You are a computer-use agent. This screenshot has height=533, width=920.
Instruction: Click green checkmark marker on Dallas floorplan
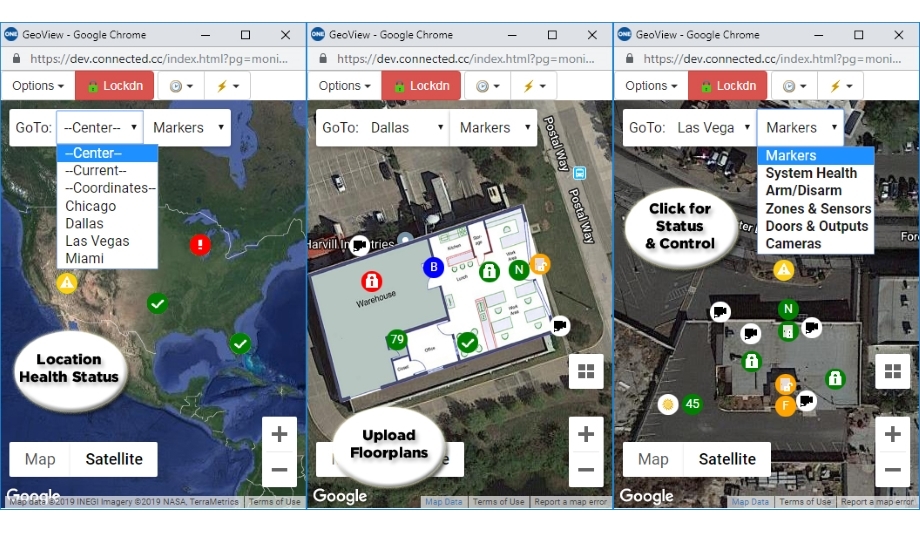[x=468, y=342]
